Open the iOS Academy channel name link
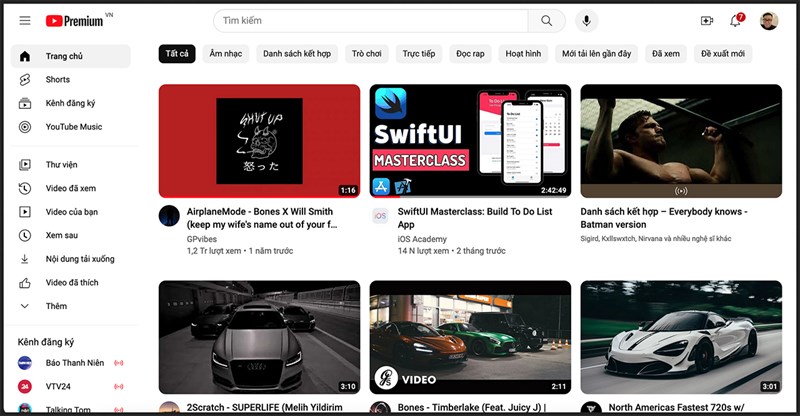The height and width of the screenshot is (416, 800). [422, 239]
